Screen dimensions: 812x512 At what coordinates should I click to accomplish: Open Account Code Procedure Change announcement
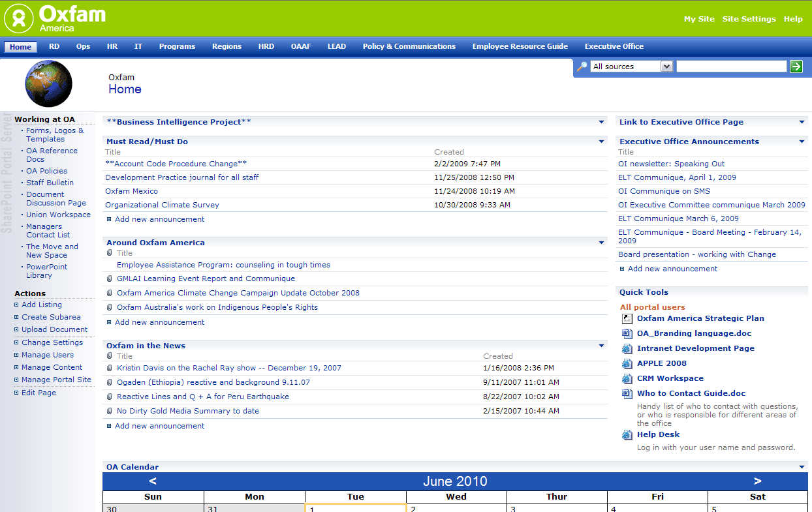[176, 164]
